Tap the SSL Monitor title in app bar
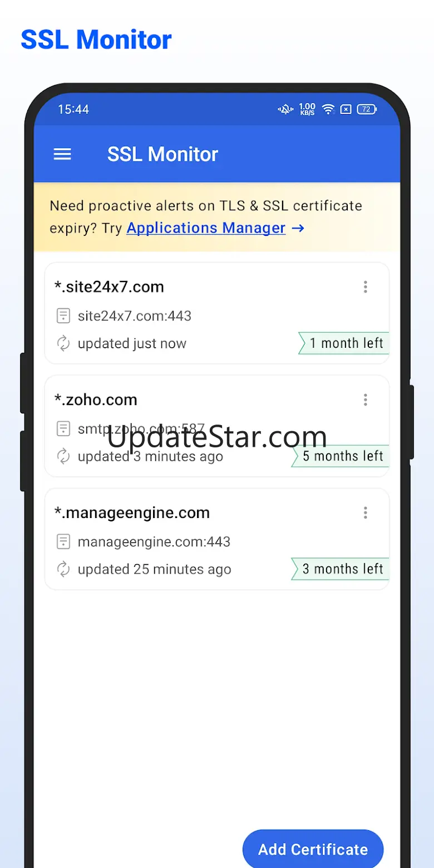The image size is (434, 868). point(162,154)
